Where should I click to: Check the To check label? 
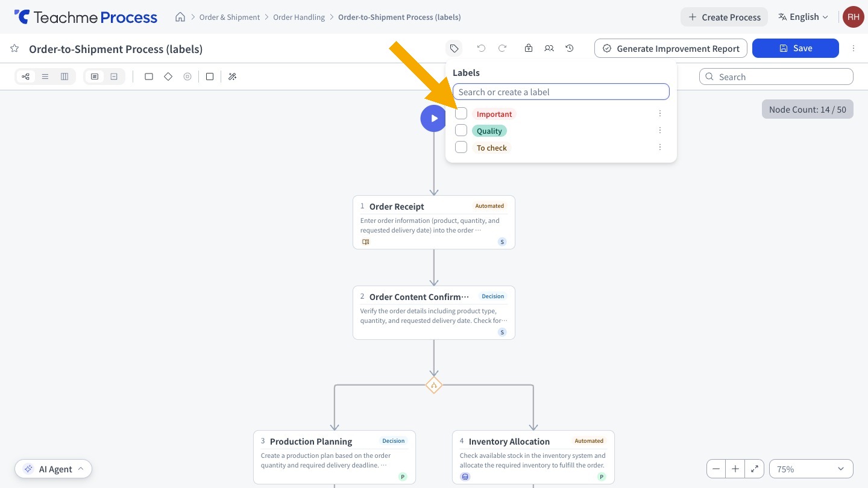[x=461, y=147]
